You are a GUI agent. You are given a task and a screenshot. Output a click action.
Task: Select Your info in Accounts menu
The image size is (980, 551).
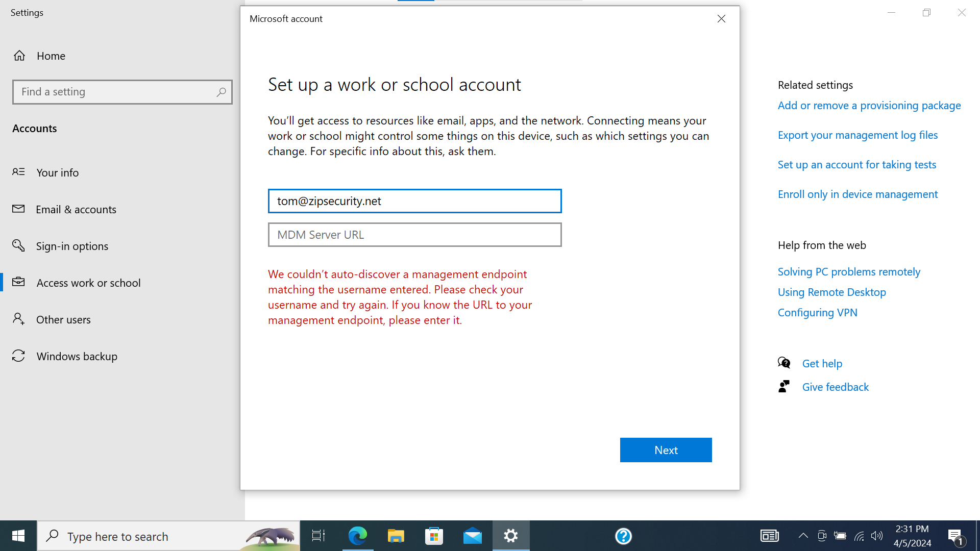click(57, 172)
